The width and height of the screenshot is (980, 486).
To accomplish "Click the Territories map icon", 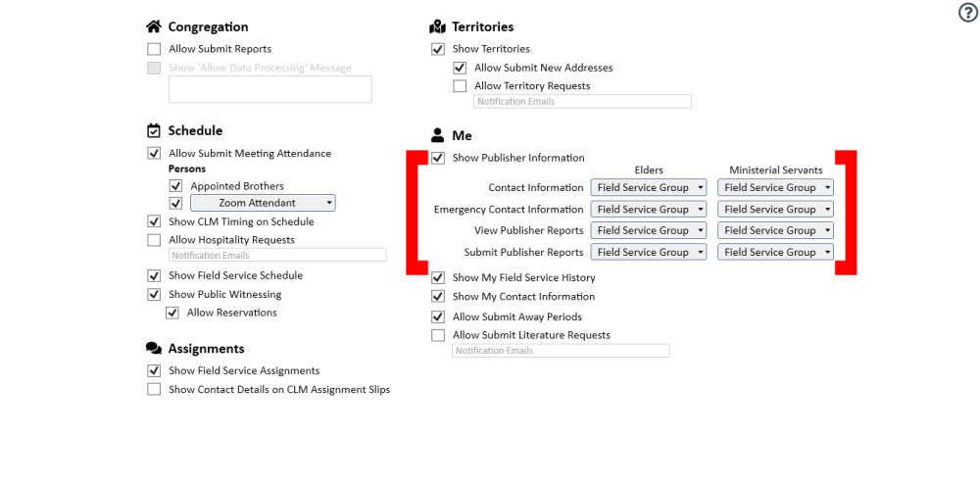I will [x=437, y=26].
